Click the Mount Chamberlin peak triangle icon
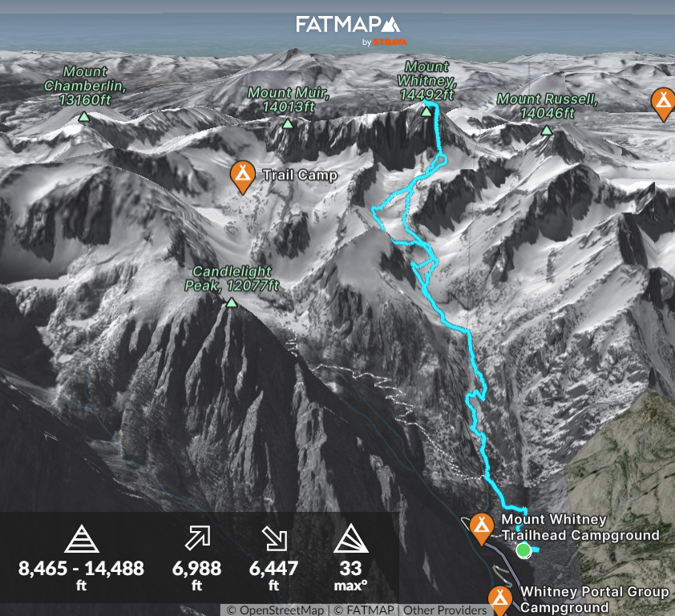Viewport: 675px width, 616px height. click(84, 117)
